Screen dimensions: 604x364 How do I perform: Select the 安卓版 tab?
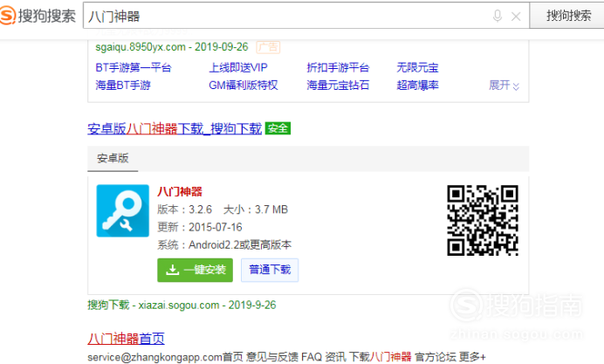[113, 158]
